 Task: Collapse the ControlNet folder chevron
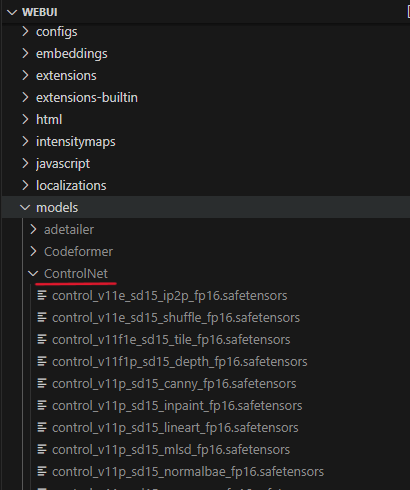coord(33,273)
